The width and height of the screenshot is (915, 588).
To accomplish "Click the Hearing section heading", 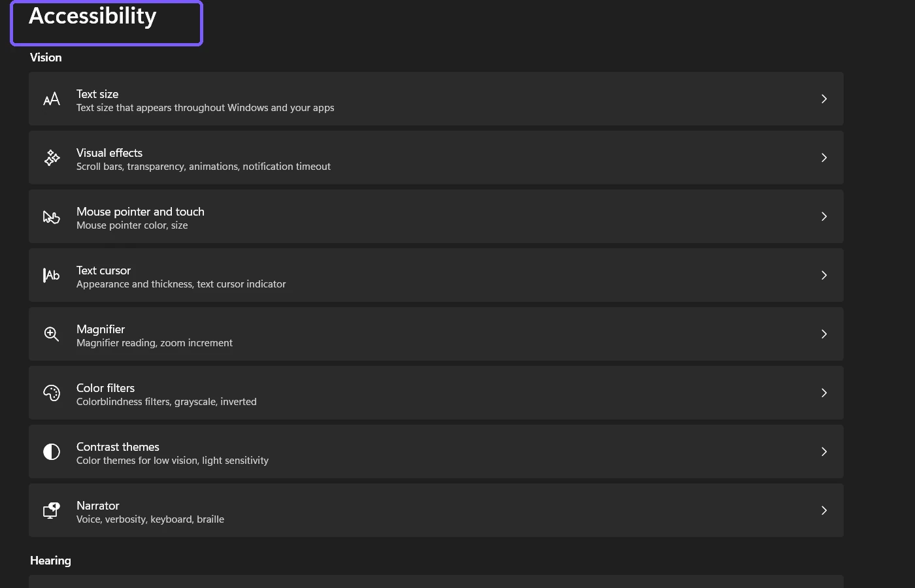I will coord(50,561).
